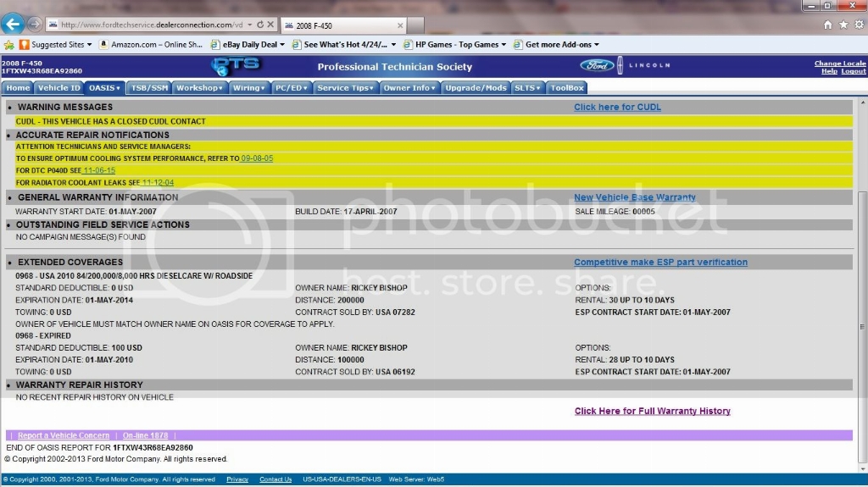Open the Upgrade/Mods tab
This screenshot has height=487, width=868.
click(476, 88)
